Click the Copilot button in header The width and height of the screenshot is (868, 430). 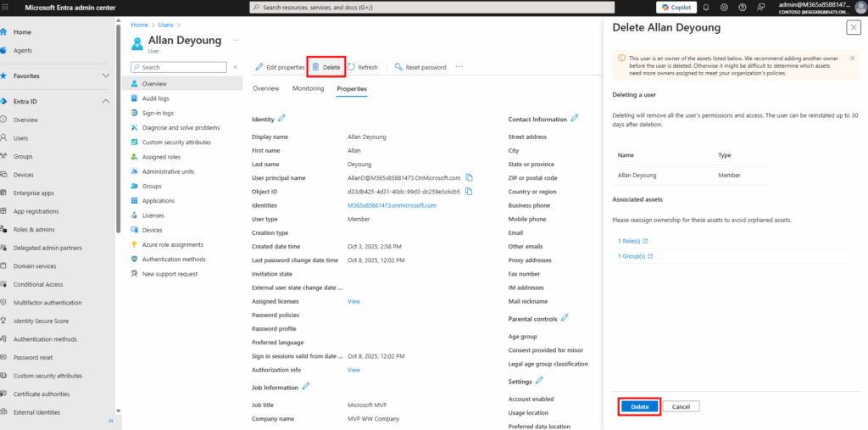pyautogui.click(x=675, y=7)
